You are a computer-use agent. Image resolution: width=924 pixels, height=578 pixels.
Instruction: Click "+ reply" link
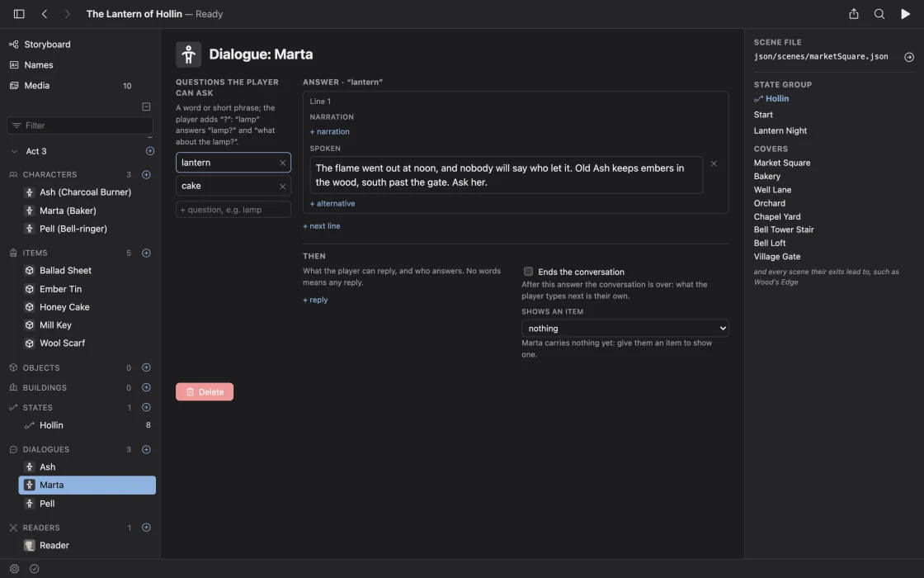pyautogui.click(x=315, y=300)
